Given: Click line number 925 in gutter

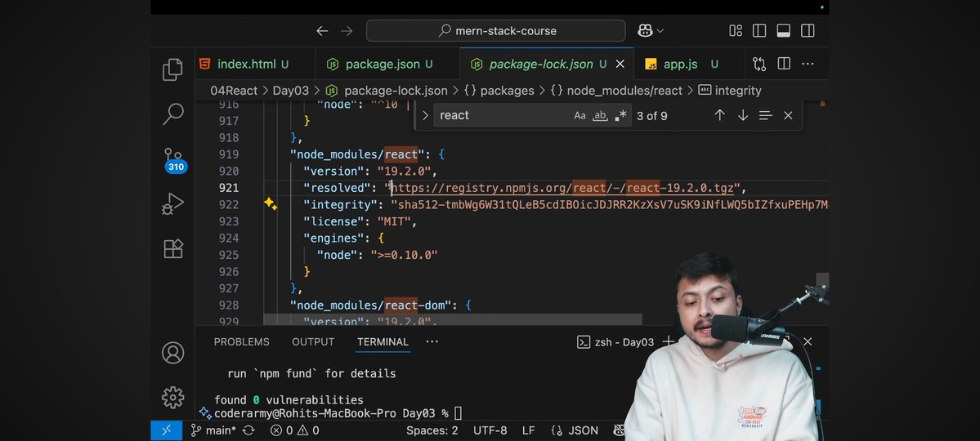Looking at the screenshot, I should coord(229,255).
